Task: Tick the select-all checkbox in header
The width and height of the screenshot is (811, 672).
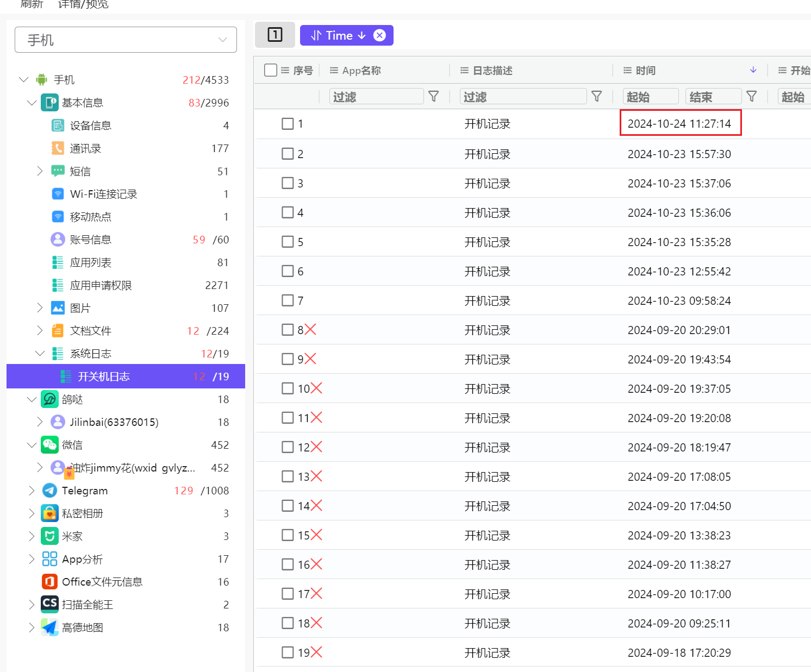Action: click(x=271, y=70)
